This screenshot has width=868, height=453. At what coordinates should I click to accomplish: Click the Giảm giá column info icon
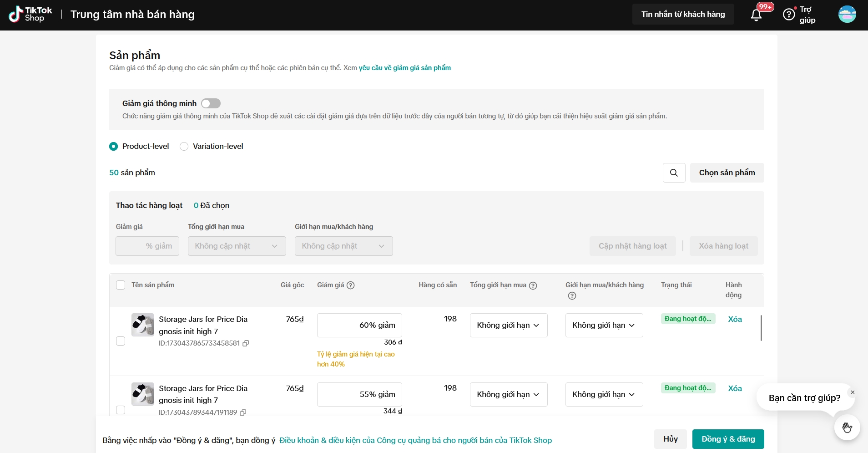(350, 285)
